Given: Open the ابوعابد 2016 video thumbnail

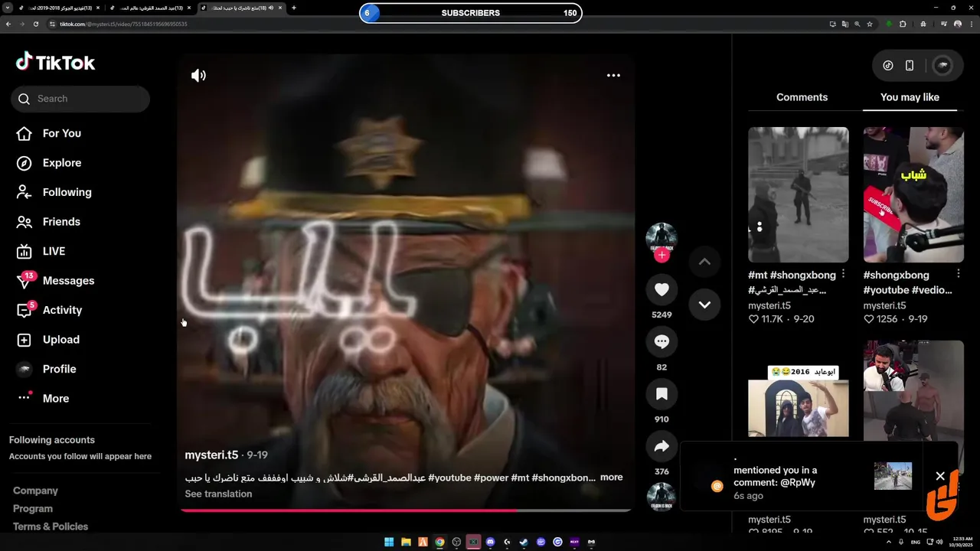Looking at the screenshot, I should [x=798, y=399].
